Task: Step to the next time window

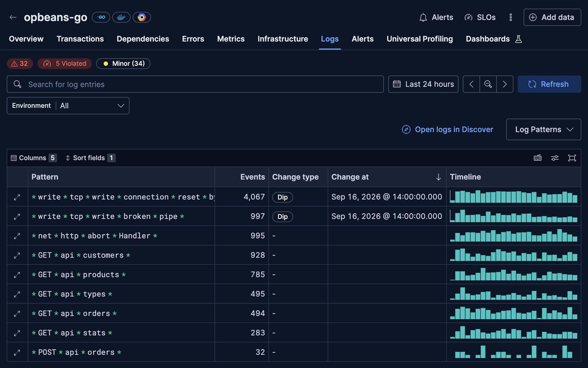Action: click(505, 84)
